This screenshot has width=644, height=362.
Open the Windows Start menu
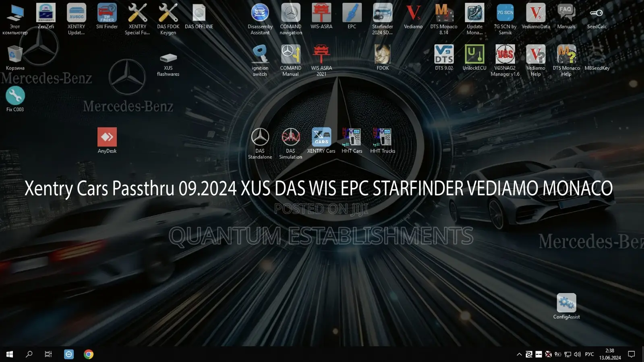(10, 354)
